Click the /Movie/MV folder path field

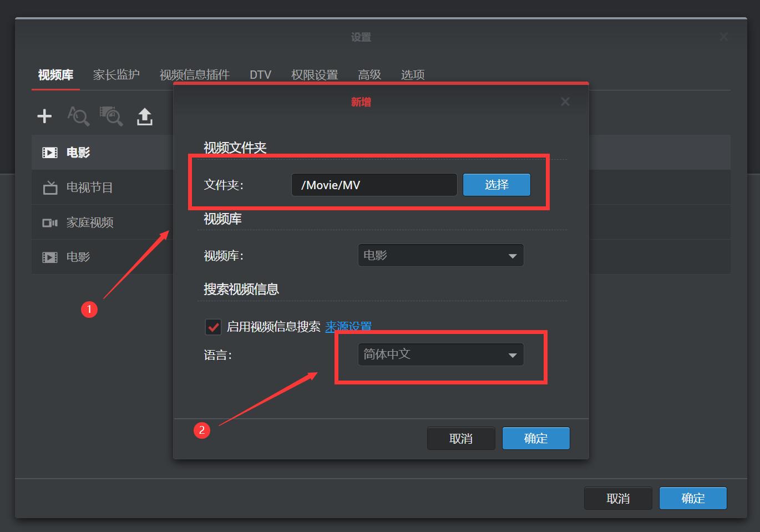click(x=374, y=185)
